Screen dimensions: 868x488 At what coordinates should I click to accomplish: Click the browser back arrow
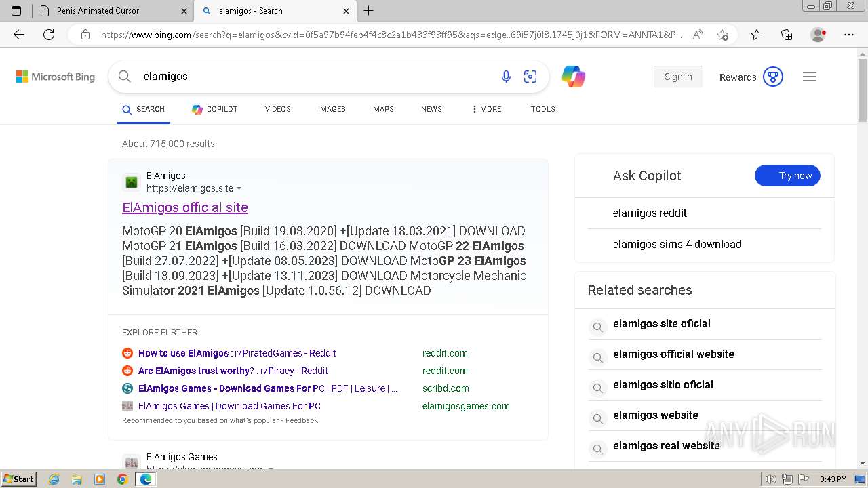[19, 35]
